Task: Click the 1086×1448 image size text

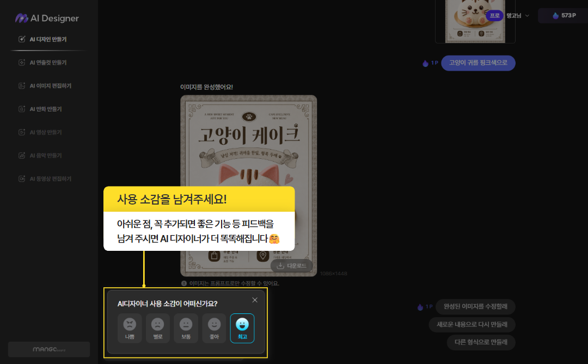Action: coord(333,274)
